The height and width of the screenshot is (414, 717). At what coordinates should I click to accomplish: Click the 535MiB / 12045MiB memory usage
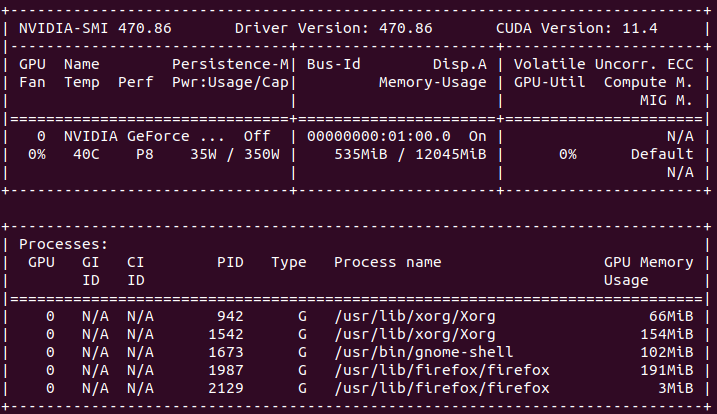(x=410, y=154)
